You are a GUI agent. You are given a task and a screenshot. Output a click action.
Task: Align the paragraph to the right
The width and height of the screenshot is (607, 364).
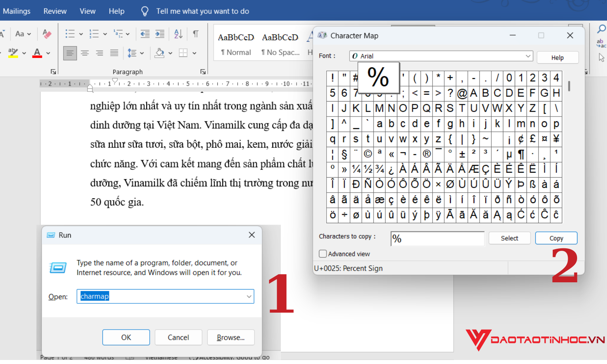[100, 53]
